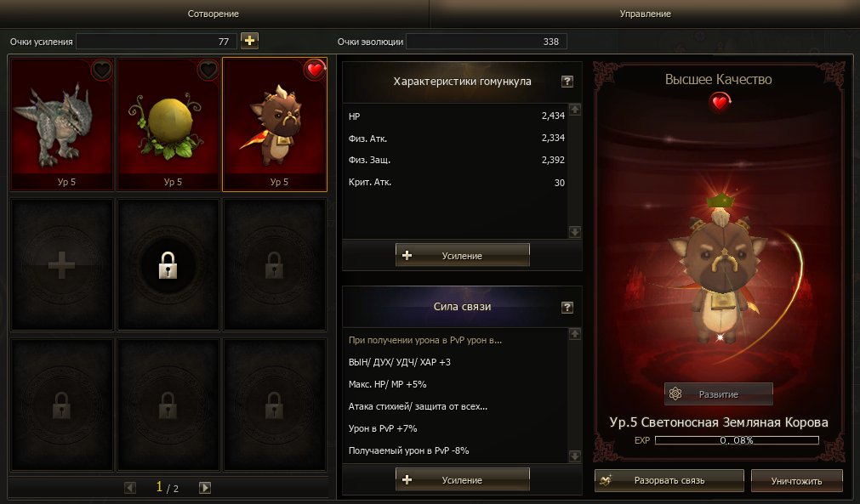This screenshot has width=860, height=504.
Task: Click the EXP progress bar
Action: tap(737, 440)
